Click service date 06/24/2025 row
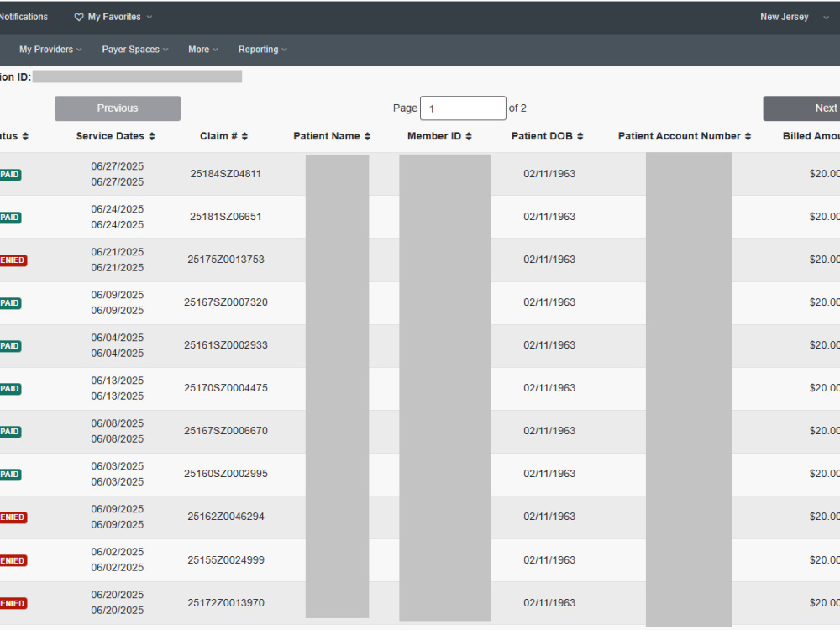The width and height of the screenshot is (840, 630). tap(118, 217)
